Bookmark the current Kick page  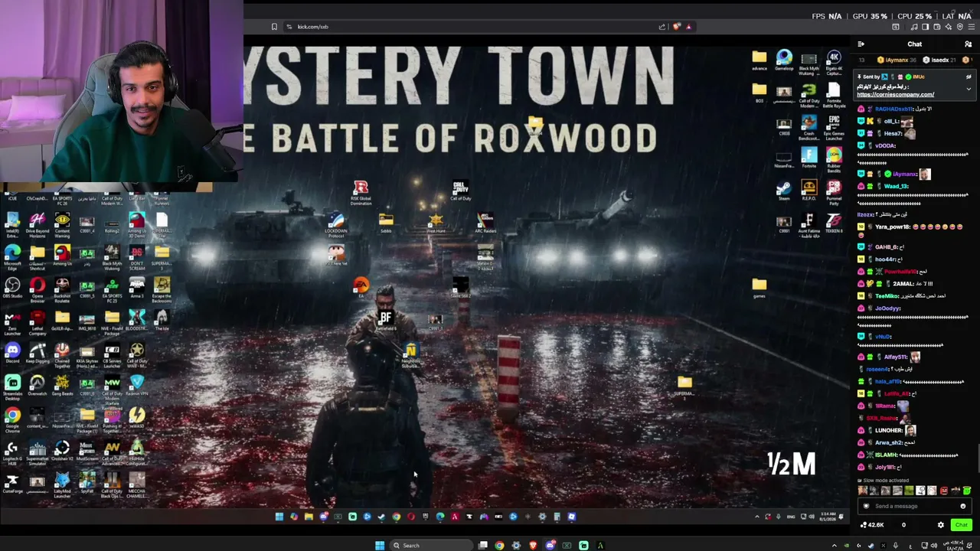click(274, 27)
